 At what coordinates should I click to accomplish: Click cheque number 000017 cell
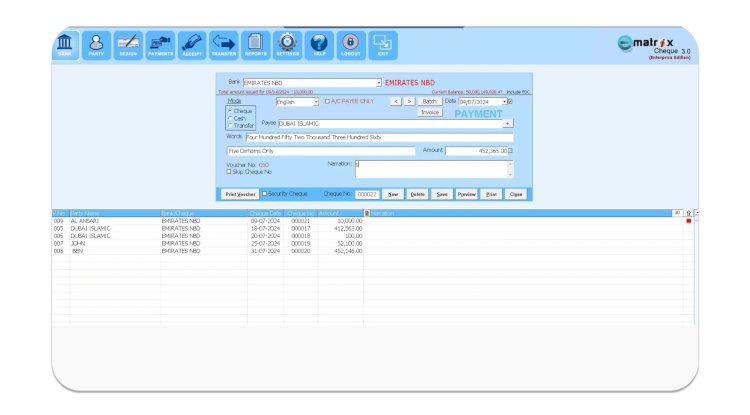point(301,229)
